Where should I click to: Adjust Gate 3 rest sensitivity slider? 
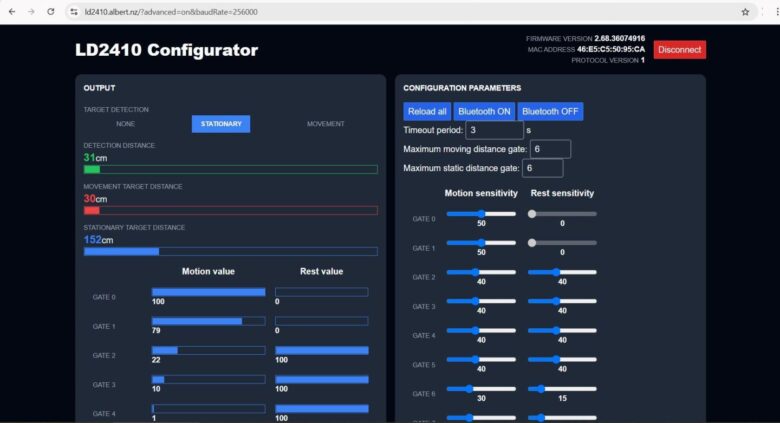pos(562,301)
